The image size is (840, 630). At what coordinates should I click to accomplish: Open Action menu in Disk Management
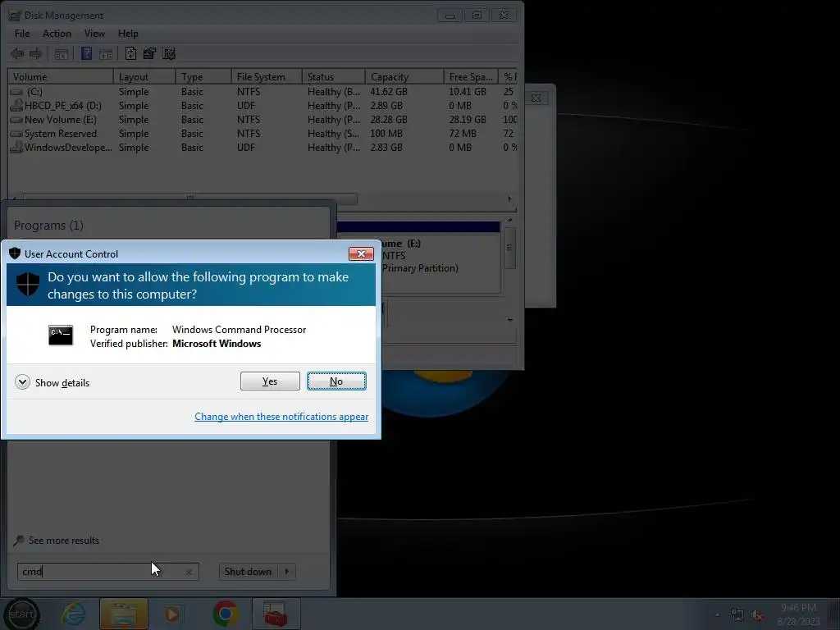[x=57, y=33]
